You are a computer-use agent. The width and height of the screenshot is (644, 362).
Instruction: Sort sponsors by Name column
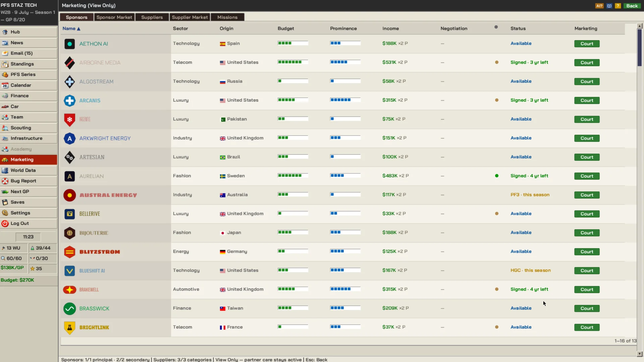pos(71,28)
